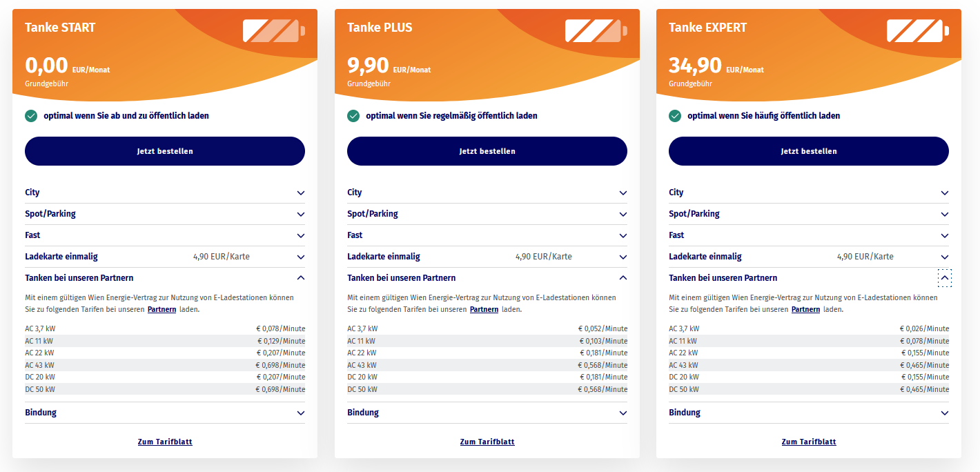Expand City section in Tanke START

[x=301, y=193]
